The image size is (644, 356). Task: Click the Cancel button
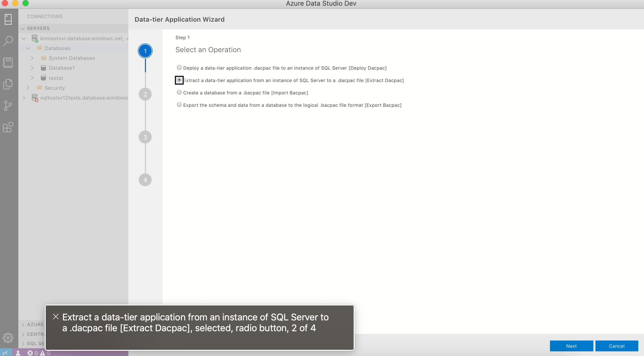click(x=616, y=346)
